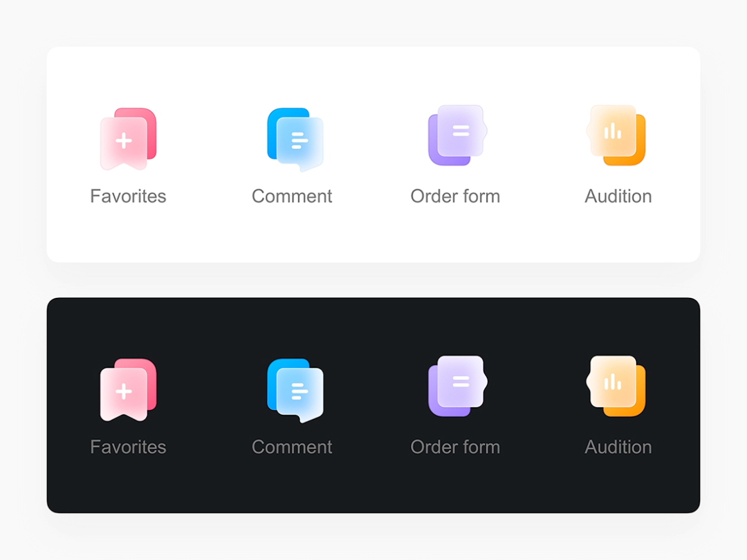Click the Favorites text label in white card
Image resolution: width=747 pixels, height=560 pixels.
pyautogui.click(x=128, y=196)
